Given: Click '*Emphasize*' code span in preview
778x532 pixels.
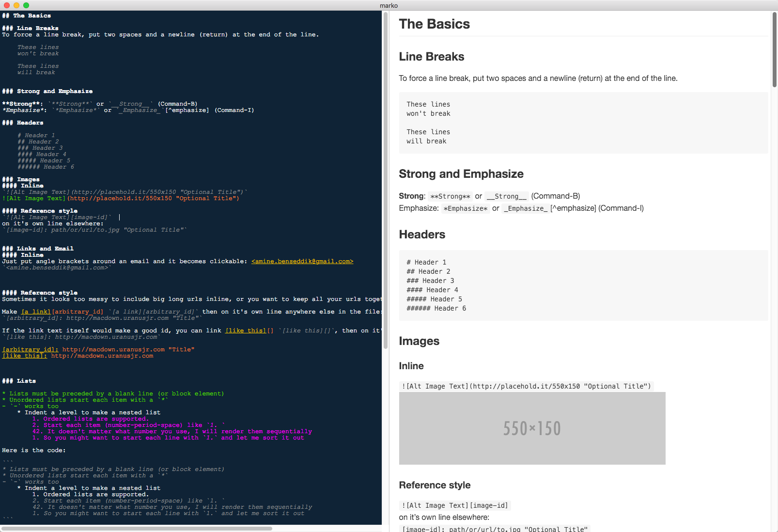Looking at the screenshot, I should pos(466,209).
